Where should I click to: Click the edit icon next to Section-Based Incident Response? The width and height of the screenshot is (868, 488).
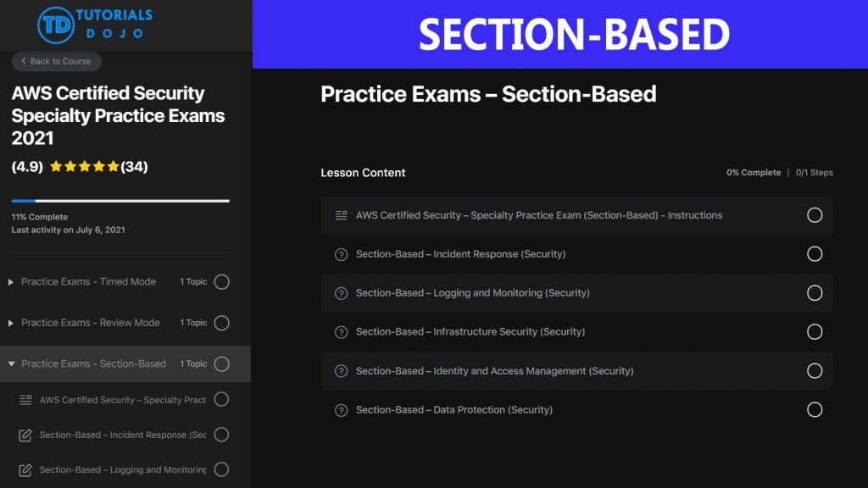click(25, 435)
